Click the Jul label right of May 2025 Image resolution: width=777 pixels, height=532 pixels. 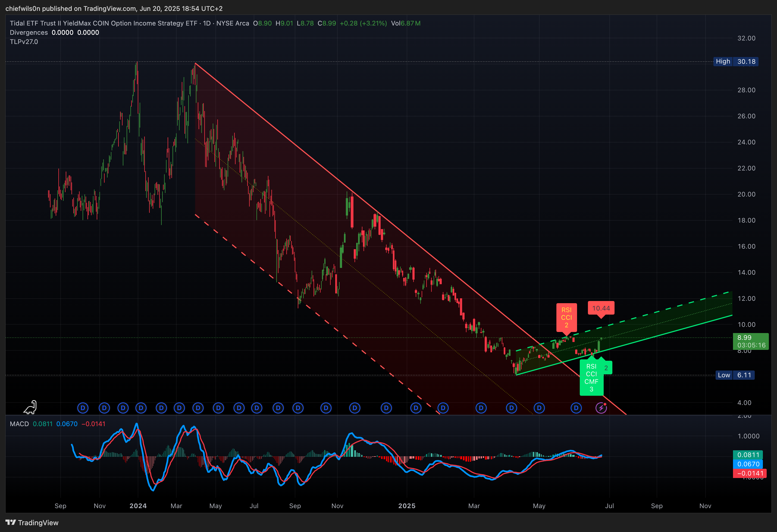point(609,506)
